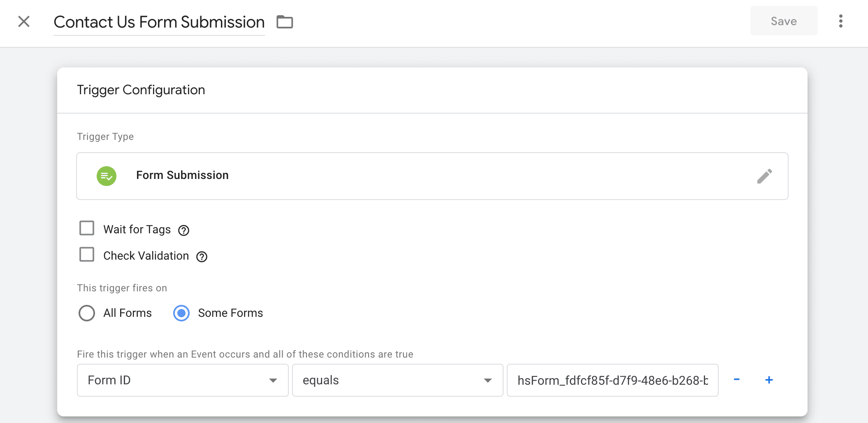Expand the Some Forms radio option
Screen dimensions: 868x423
(181, 313)
